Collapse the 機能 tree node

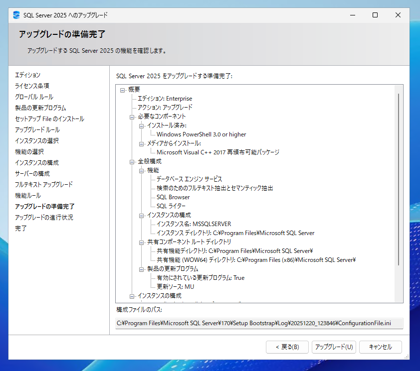click(x=141, y=171)
